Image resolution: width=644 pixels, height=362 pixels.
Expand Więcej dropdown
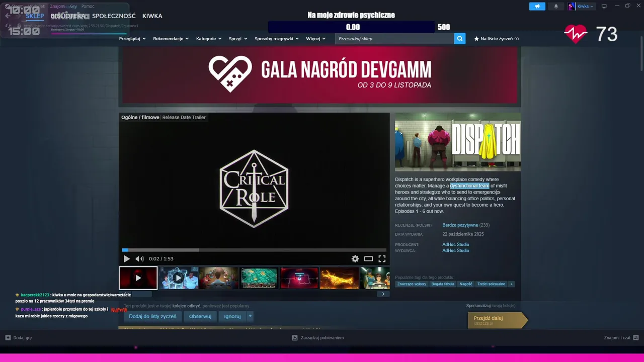click(x=316, y=39)
